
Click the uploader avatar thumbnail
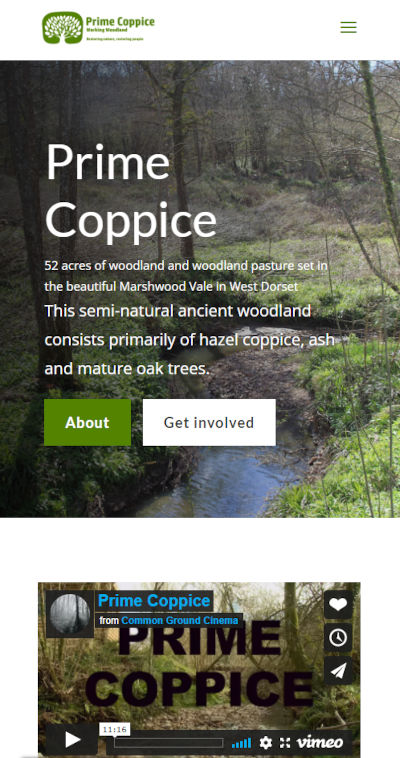point(70,614)
